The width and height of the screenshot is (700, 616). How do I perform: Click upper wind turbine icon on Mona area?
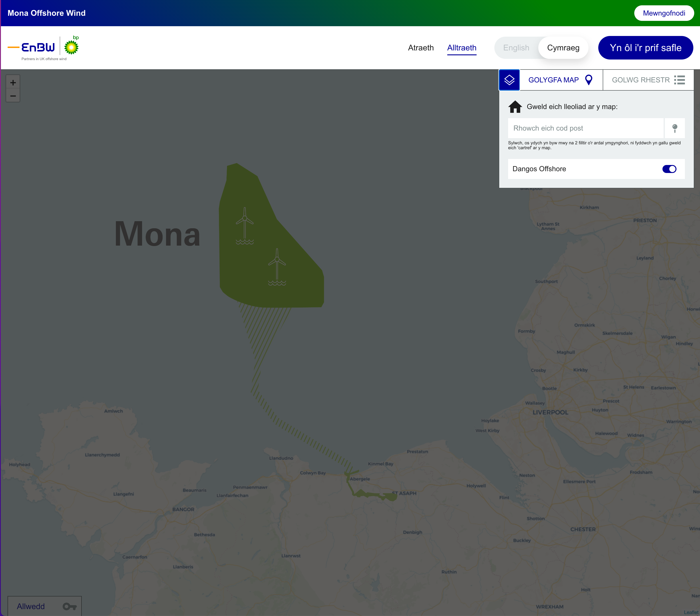[x=245, y=226]
